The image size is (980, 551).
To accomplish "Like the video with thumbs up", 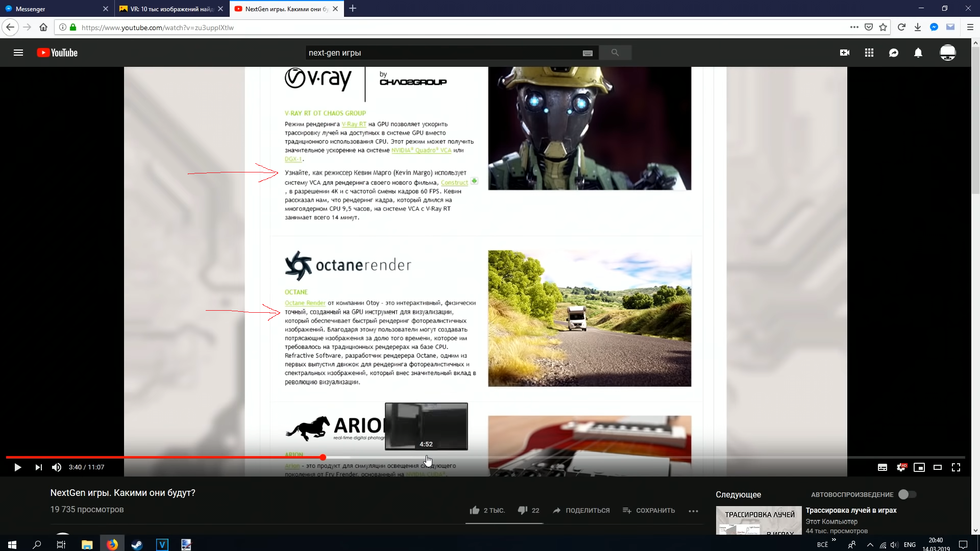I will click(x=475, y=510).
